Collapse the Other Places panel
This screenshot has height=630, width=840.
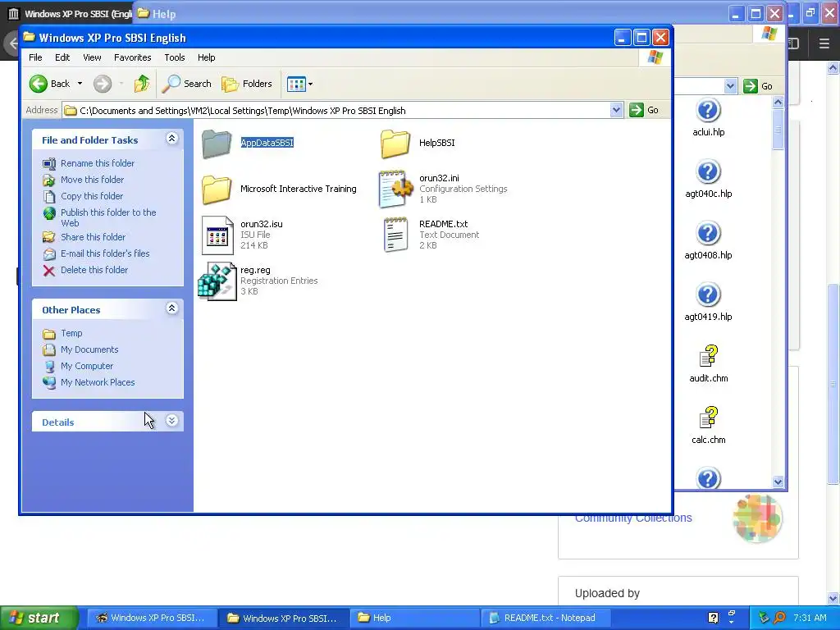click(x=171, y=308)
